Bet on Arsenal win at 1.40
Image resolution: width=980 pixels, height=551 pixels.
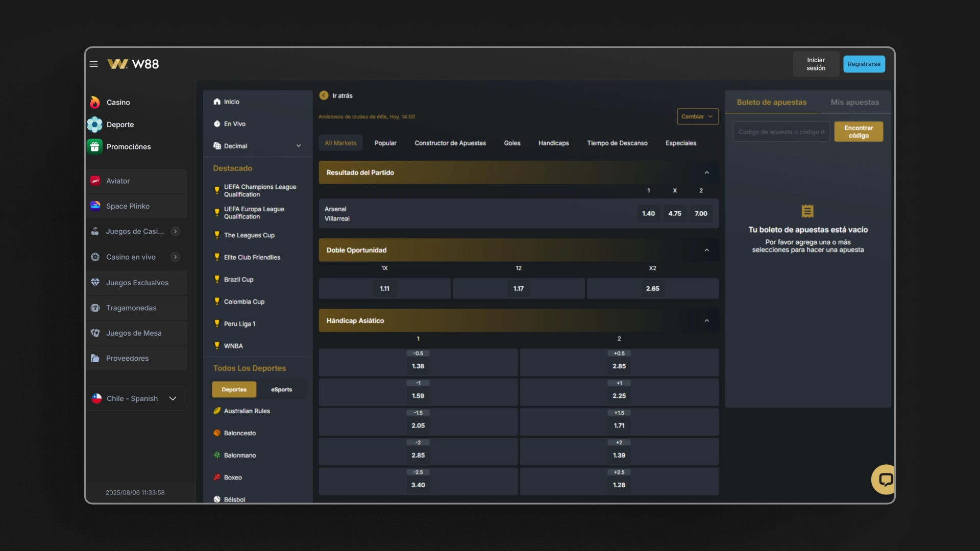point(648,214)
